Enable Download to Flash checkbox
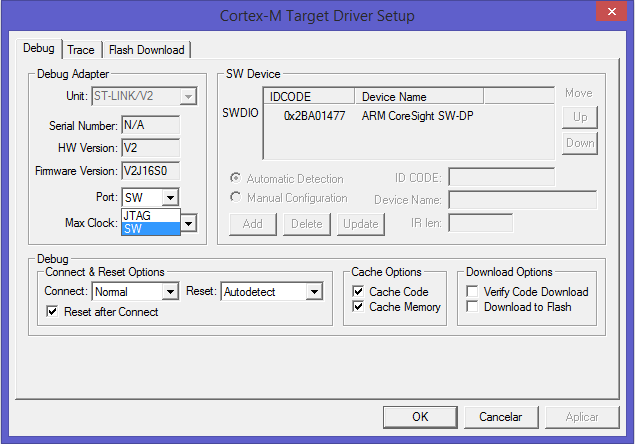Viewport: 635px width, 444px height. [x=473, y=307]
